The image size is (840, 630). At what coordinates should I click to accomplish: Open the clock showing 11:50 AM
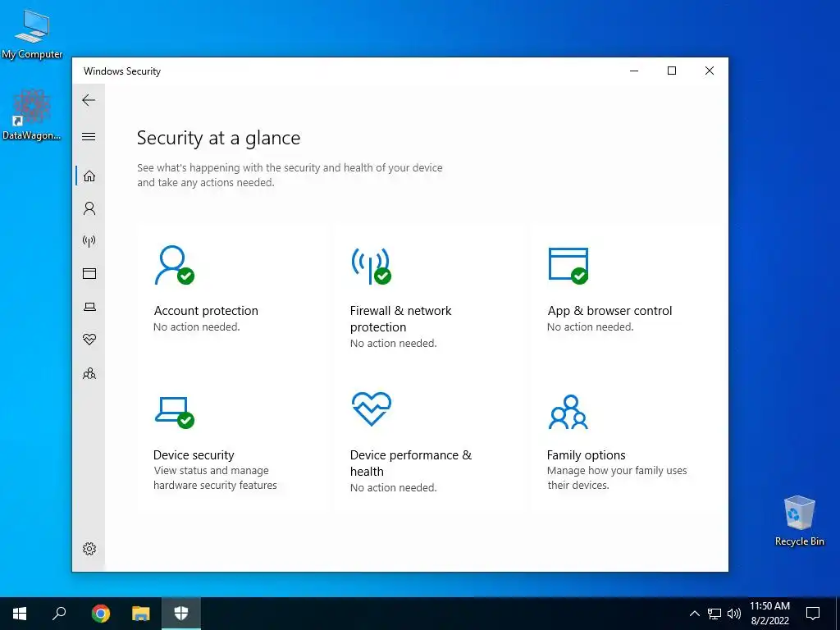769,614
